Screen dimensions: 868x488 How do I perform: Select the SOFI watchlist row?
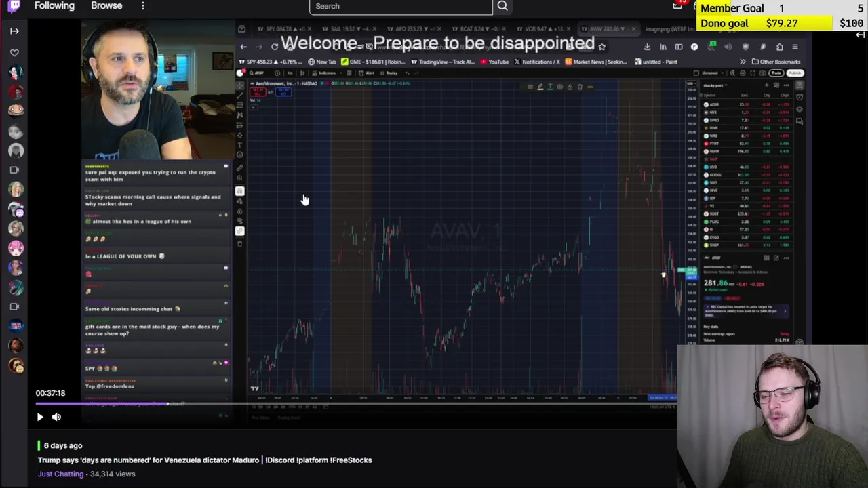click(747, 183)
